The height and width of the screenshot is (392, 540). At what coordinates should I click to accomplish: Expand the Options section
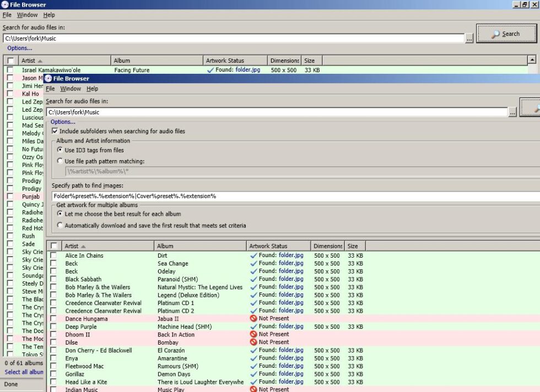tap(62, 121)
